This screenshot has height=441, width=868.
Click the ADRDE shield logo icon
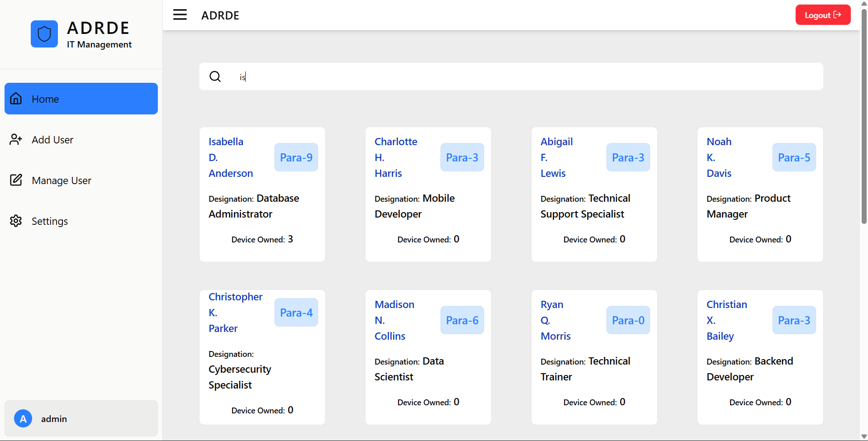click(44, 34)
